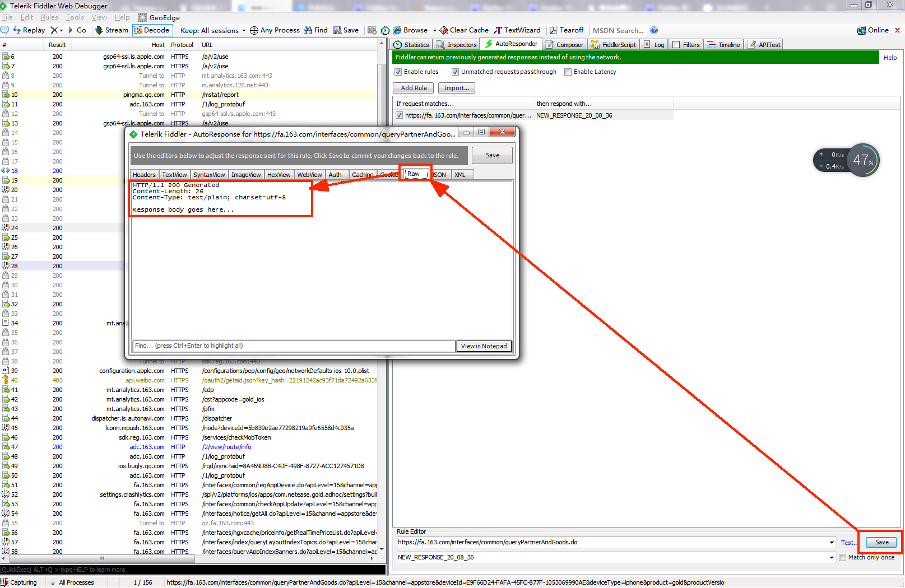Screen dimensions: 905x588
Task: Click the View in Notepad button
Action: (484, 346)
